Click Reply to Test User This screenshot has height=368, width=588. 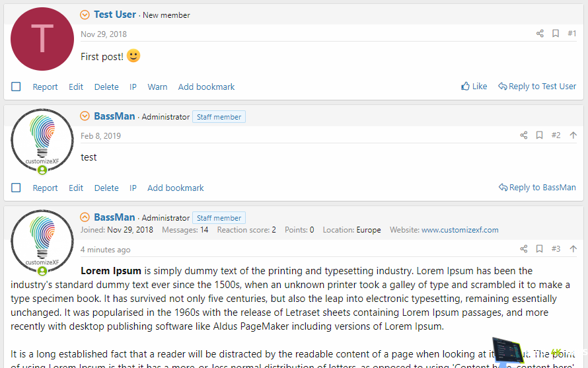point(537,87)
